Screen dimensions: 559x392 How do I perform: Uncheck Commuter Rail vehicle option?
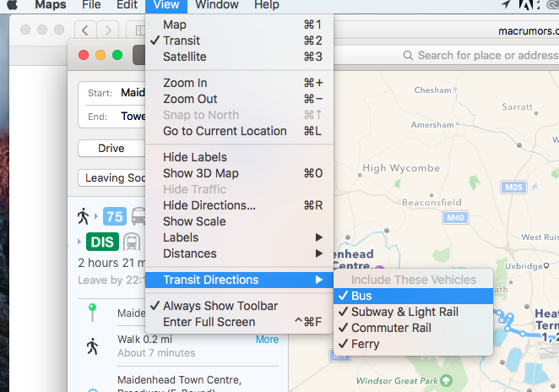coord(413,328)
